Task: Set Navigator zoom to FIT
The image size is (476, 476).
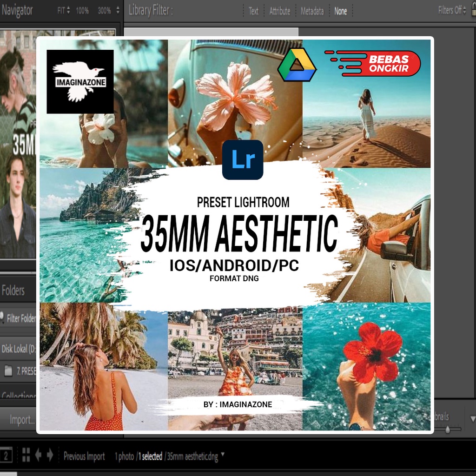Action: pos(61,11)
